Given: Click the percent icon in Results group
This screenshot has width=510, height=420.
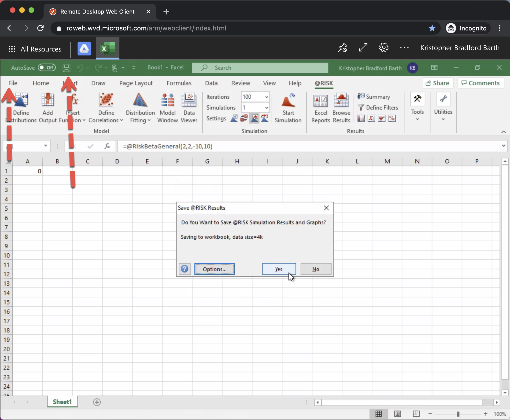Looking at the screenshot, I should [x=392, y=118].
